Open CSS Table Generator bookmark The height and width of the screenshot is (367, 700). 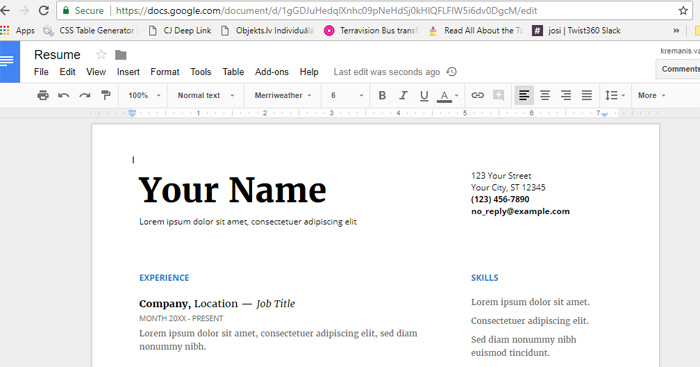(89, 30)
